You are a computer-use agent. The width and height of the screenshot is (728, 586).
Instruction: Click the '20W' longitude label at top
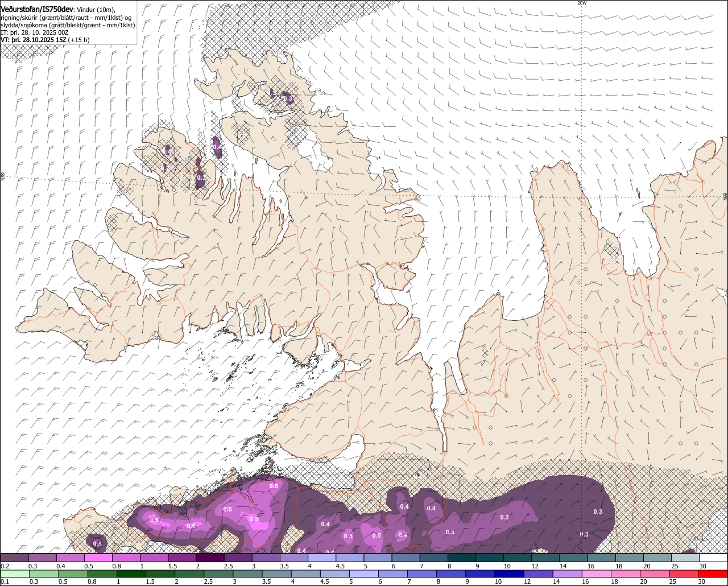[x=581, y=3]
